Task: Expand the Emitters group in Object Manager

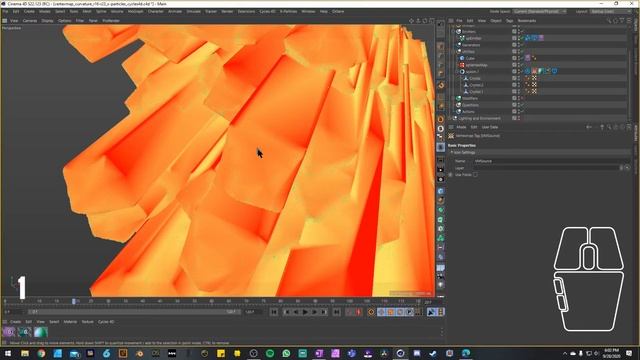Action: (x=453, y=31)
